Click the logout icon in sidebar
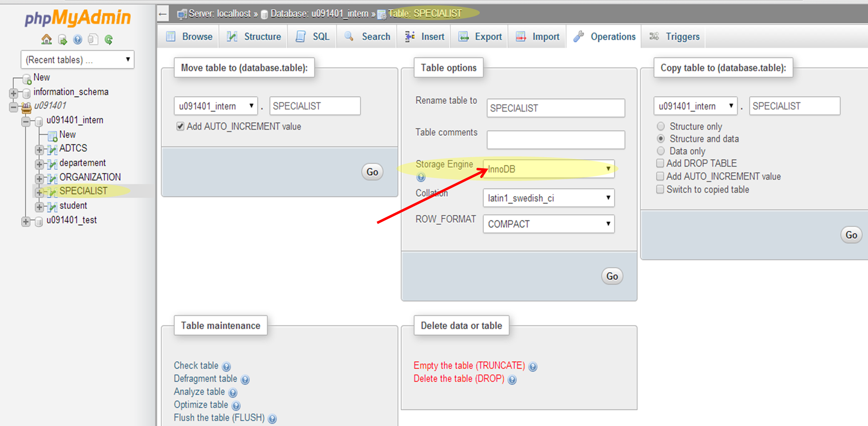This screenshot has width=868, height=426. pos(62,40)
